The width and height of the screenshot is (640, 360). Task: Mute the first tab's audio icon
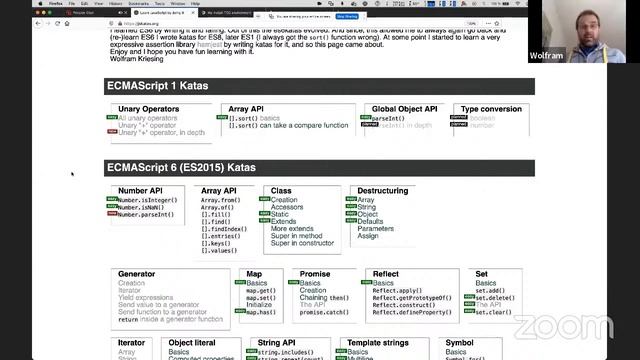click(x=120, y=13)
